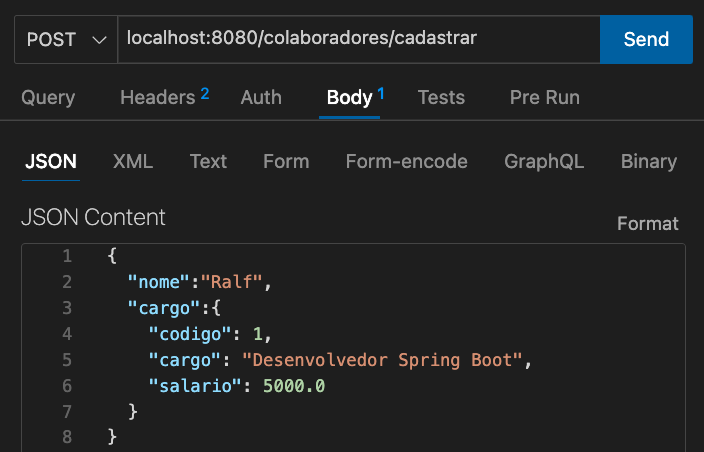704x452 pixels.
Task: Switch to the Query tab
Action: click(48, 97)
